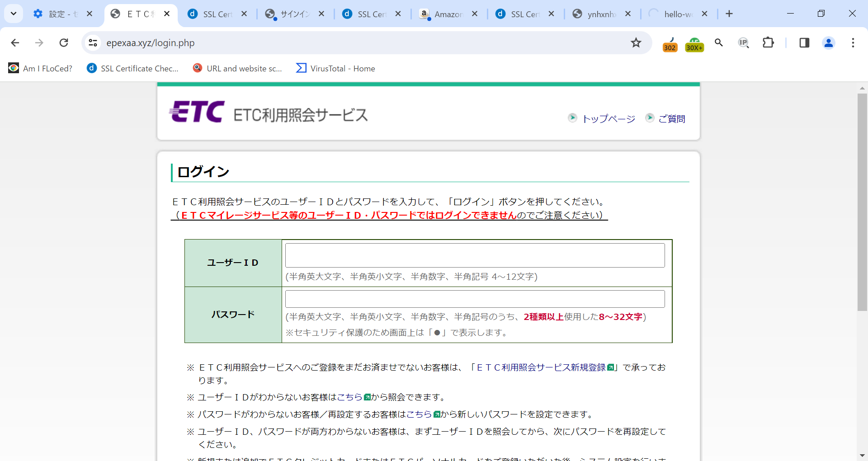
Task: Open the ご質問 link
Action: pos(671,119)
